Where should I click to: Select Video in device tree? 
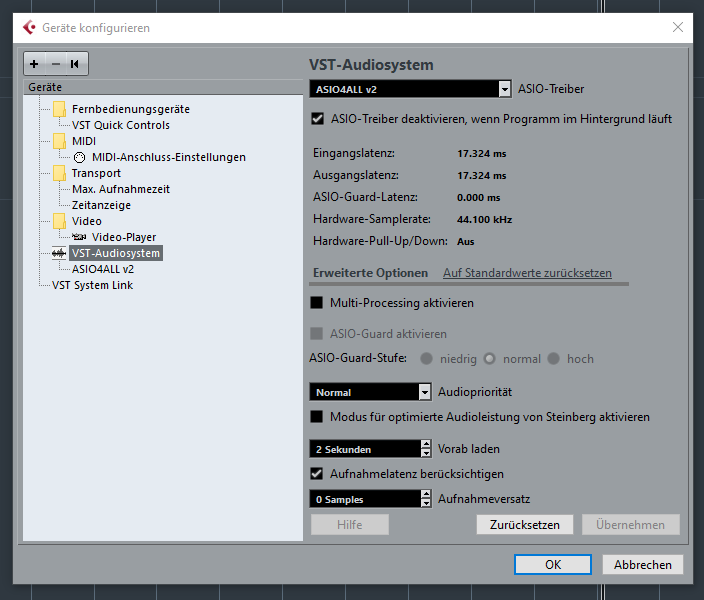tap(87, 221)
